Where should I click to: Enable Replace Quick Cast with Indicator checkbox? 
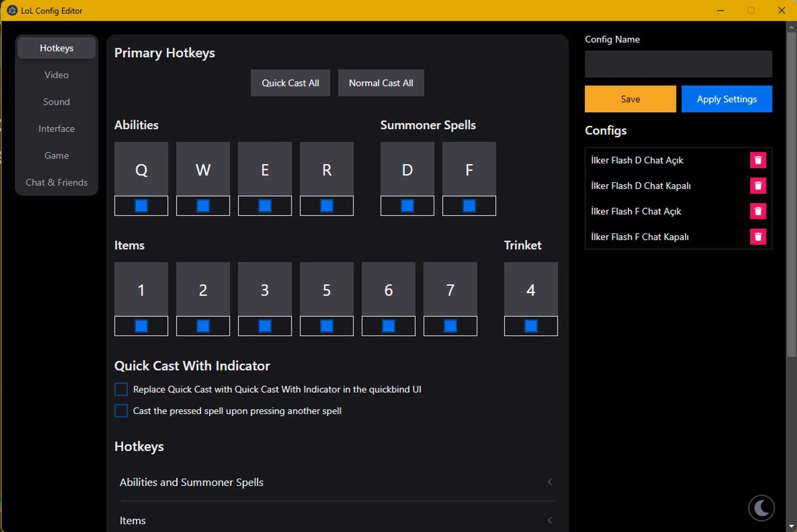point(121,389)
